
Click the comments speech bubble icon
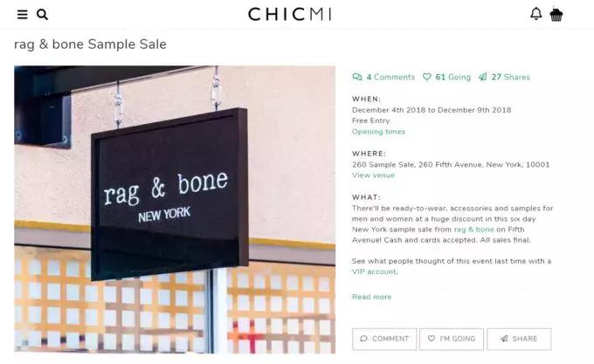click(357, 77)
